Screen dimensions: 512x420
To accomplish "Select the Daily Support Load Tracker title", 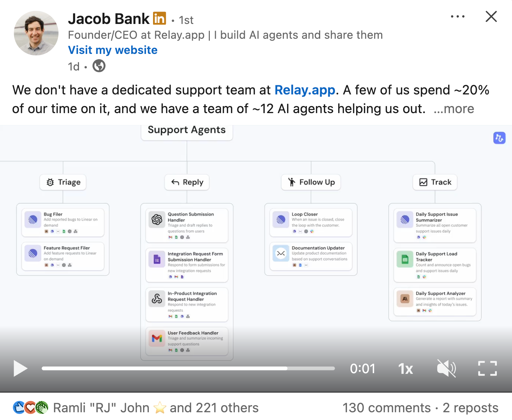I will click(x=437, y=257).
